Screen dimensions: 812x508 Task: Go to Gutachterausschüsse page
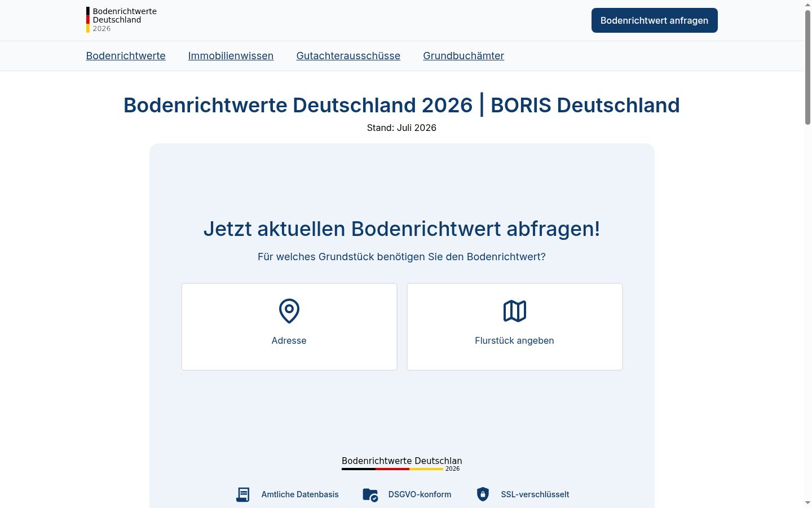[348, 56]
